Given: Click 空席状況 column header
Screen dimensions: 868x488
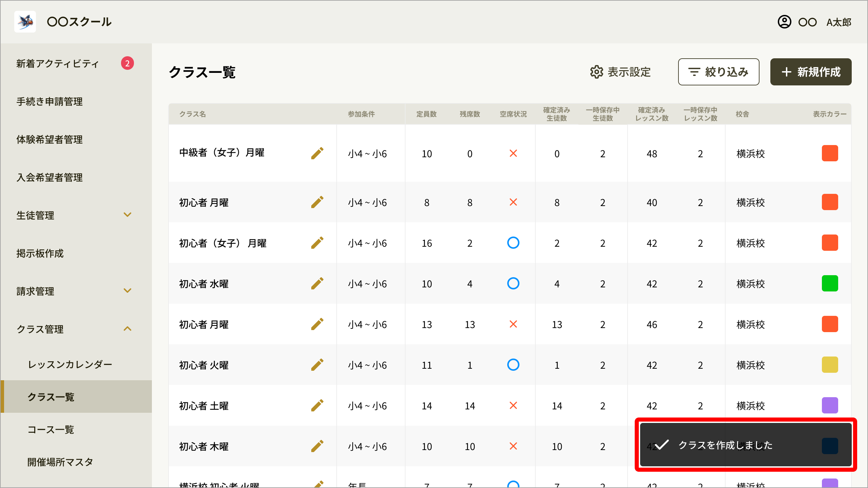Looking at the screenshot, I should (513, 114).
